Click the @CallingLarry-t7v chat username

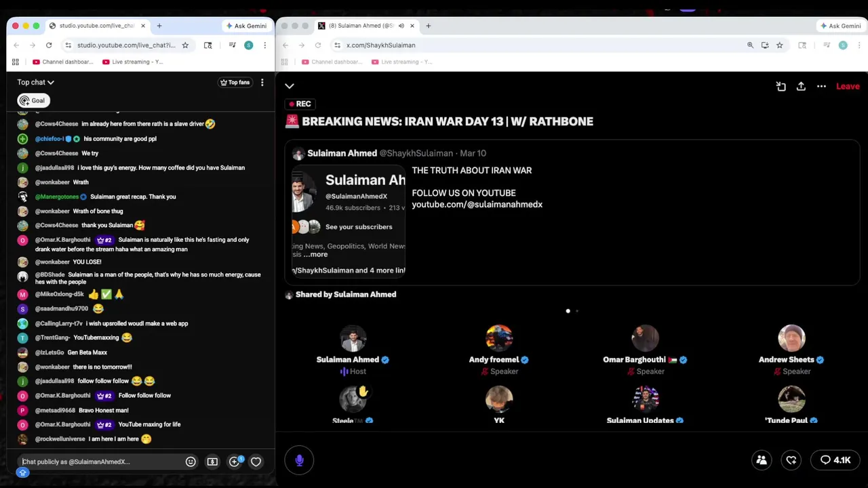coord(58,324)
